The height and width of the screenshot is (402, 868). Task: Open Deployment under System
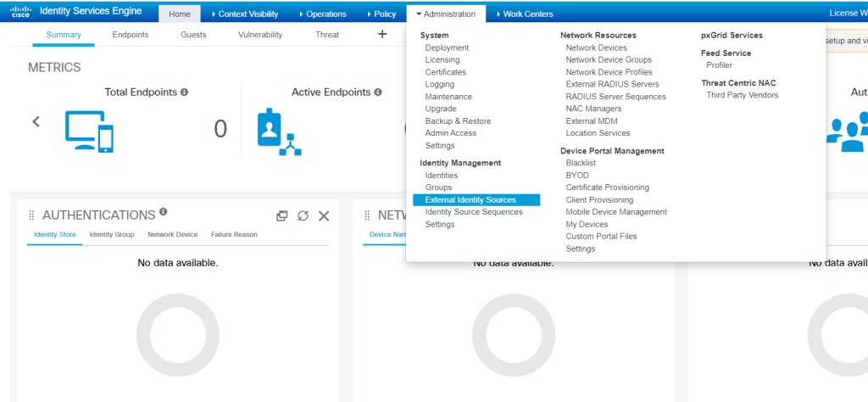(447, 47)
